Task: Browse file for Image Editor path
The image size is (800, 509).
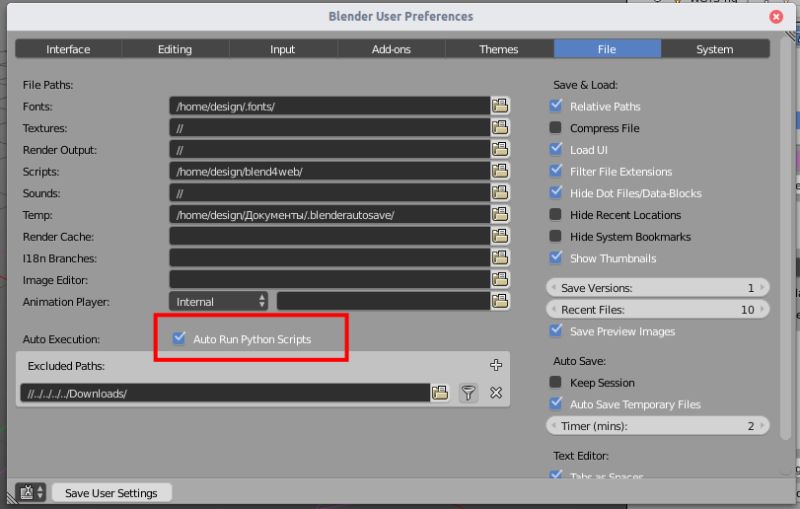Action: coord(500,279)
